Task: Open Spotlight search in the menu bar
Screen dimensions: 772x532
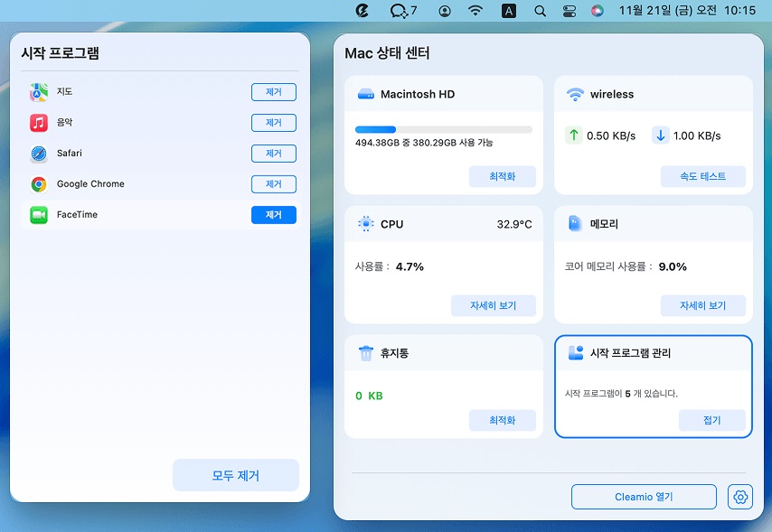Action: pyautogui.click(x=541, y=11)
